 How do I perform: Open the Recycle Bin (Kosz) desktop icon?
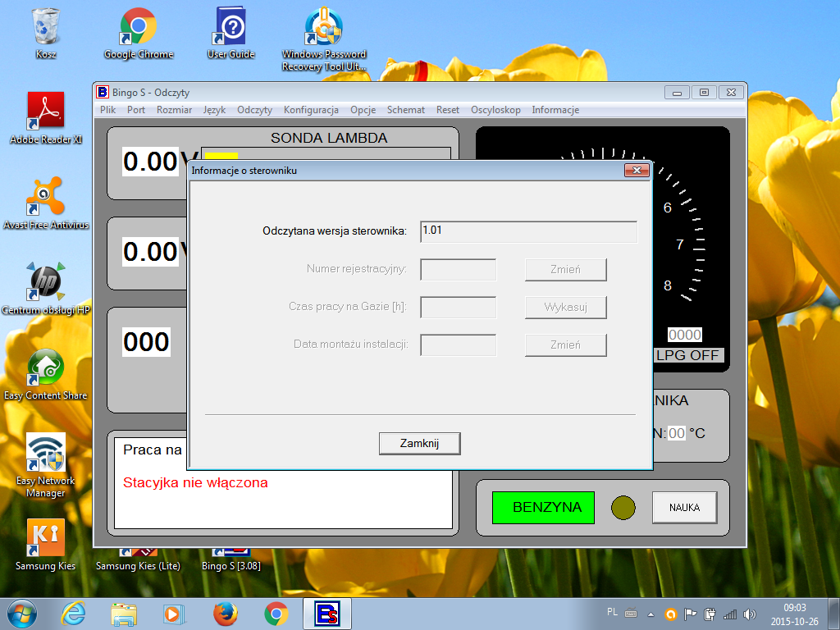[x=46, y=32]
